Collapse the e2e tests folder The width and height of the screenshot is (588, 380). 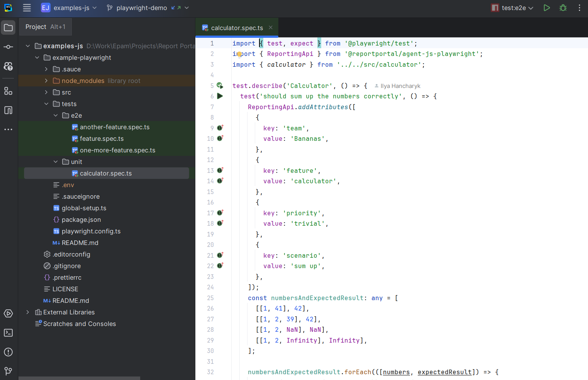click(55, 115)
